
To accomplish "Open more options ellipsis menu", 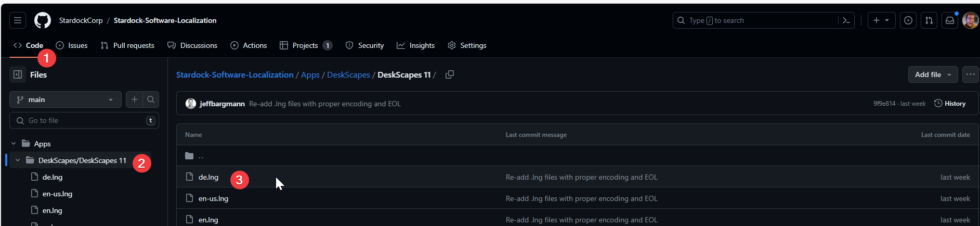I will [x=971, y=74].
